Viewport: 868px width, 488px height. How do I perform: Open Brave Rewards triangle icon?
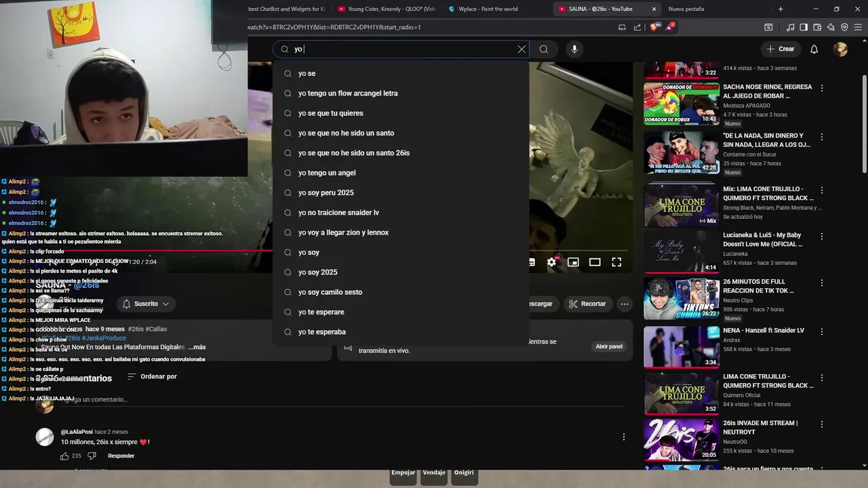click(670, 27)
